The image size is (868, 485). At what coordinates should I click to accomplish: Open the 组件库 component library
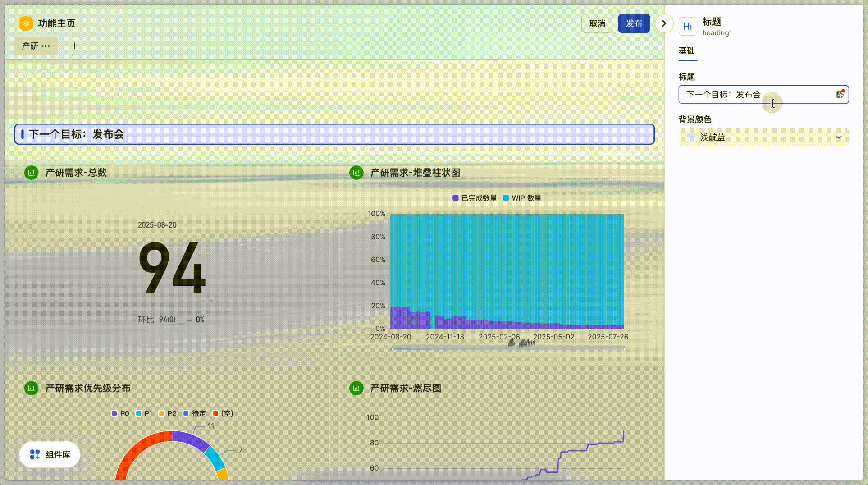50,454
